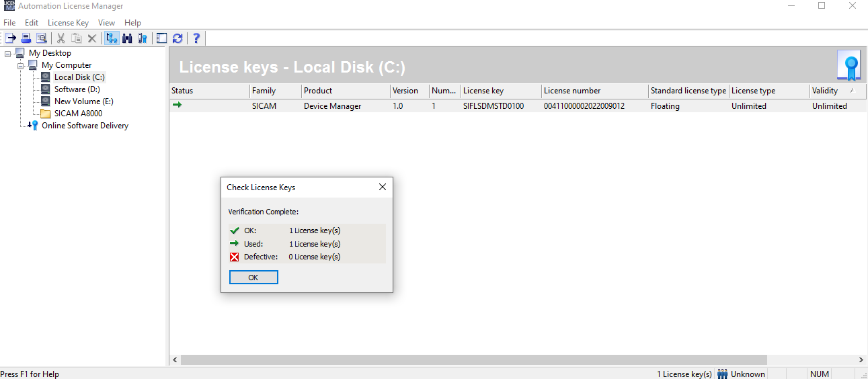Viewport: 868px width, 379px height.
Task: Click the Refresh arrows toolbar icon
Action: 177,38
